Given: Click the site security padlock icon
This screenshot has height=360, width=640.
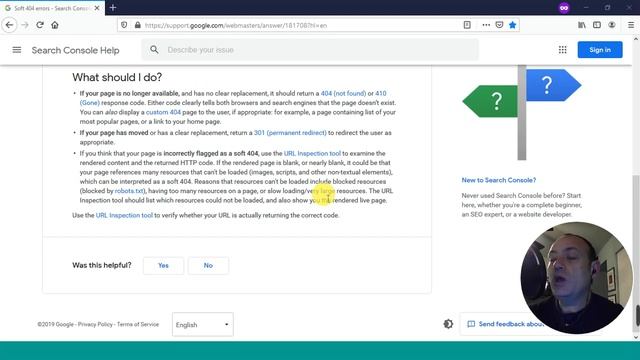Looking at the screenshot, I should (x=138, y=25).
